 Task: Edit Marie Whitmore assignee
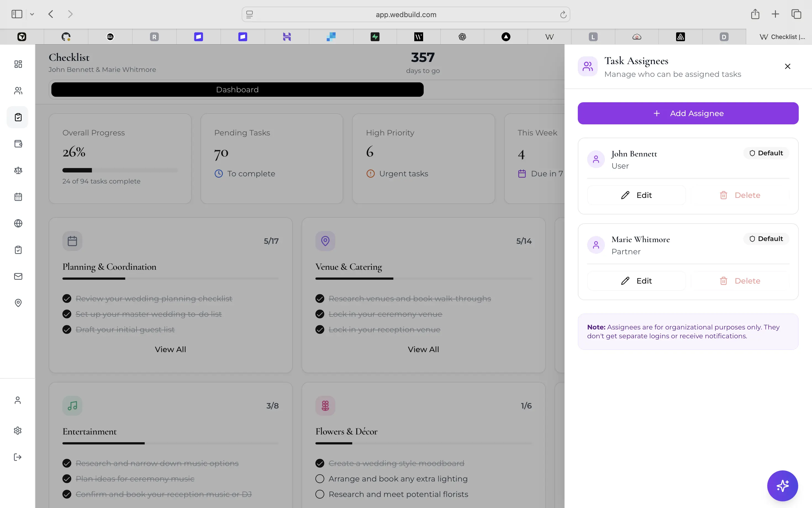click(636, 281)
